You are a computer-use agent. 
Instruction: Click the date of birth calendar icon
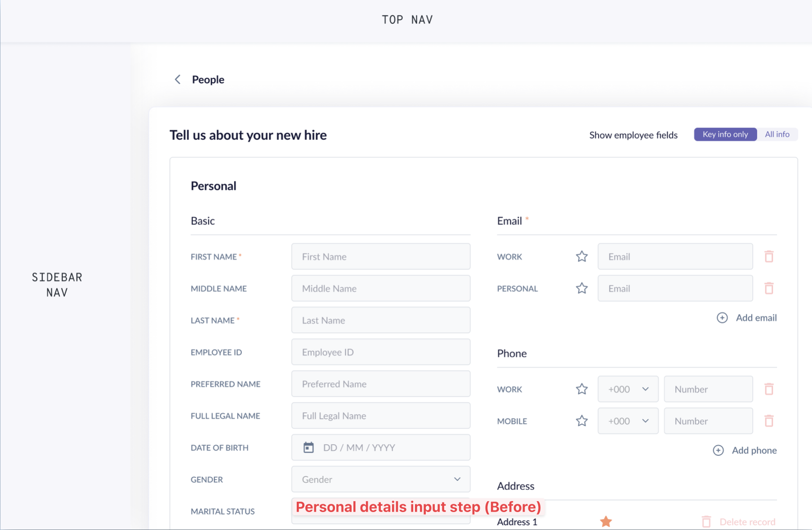pyautogui.click(x=308, y=448)
